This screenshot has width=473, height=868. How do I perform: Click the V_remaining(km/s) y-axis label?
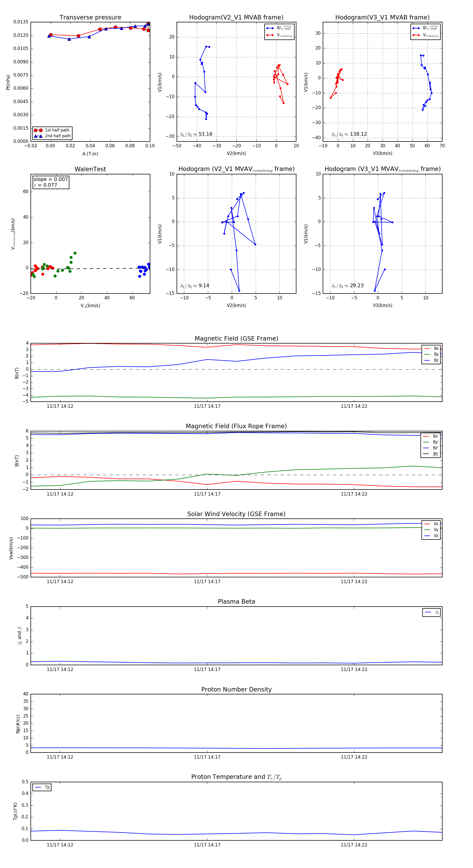(13, 234)
